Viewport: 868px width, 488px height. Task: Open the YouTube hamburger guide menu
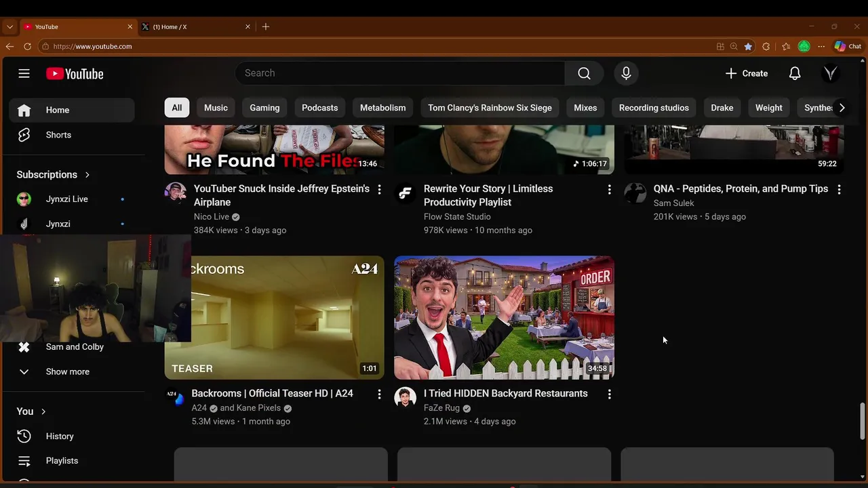coord(24,73)
